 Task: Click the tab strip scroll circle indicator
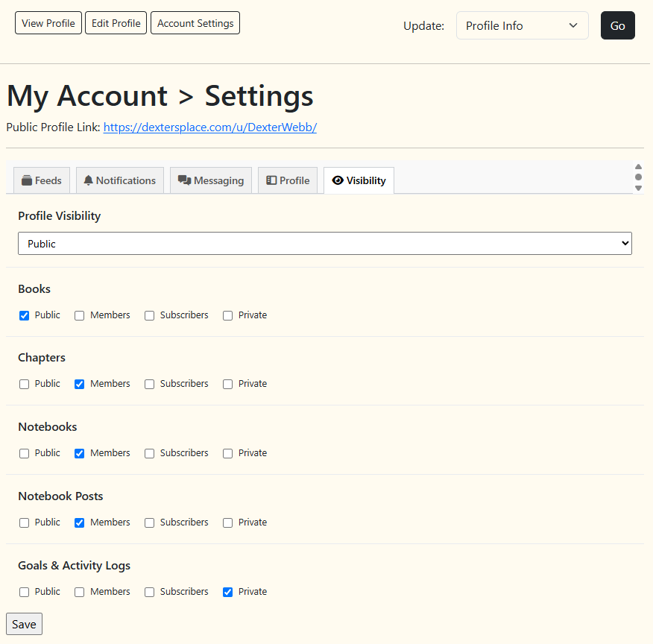click(638, 177)
